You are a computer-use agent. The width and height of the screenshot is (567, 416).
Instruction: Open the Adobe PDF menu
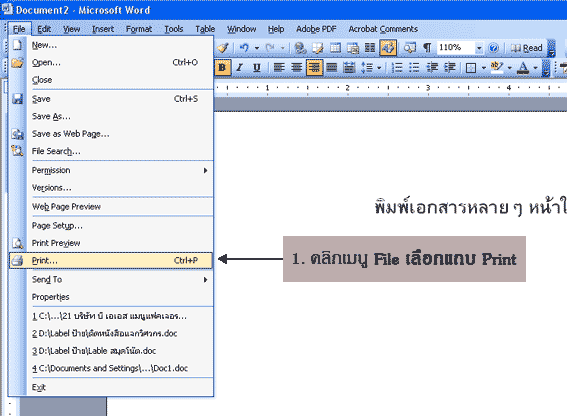[x=316, y=29]
